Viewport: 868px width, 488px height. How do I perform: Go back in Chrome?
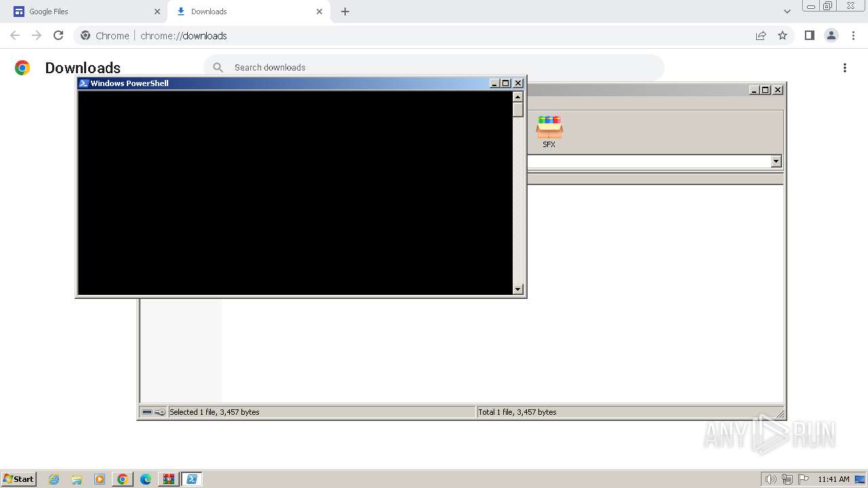[15, 35]
